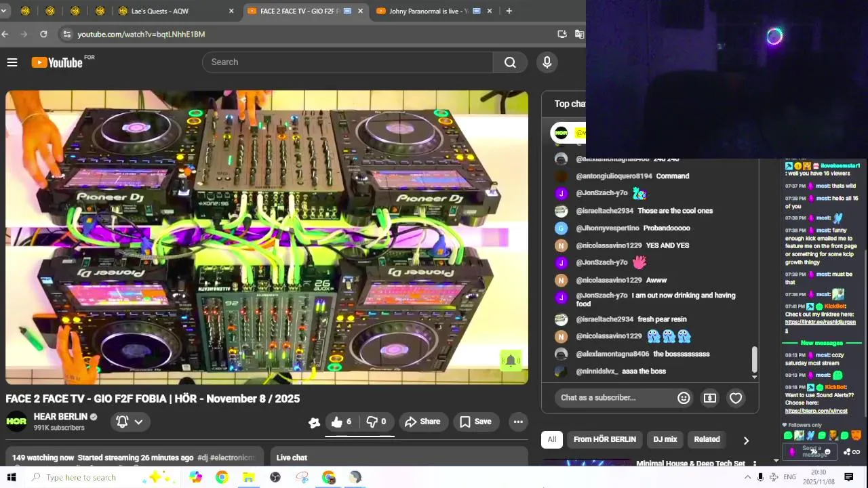
Task: Open File Explorer from the taskbar
Action: tap(248, 477)
